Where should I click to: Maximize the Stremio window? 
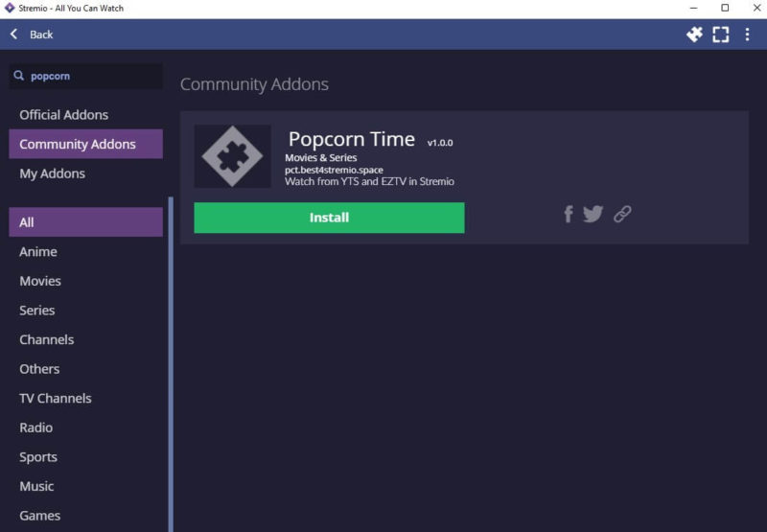(725, 8)
